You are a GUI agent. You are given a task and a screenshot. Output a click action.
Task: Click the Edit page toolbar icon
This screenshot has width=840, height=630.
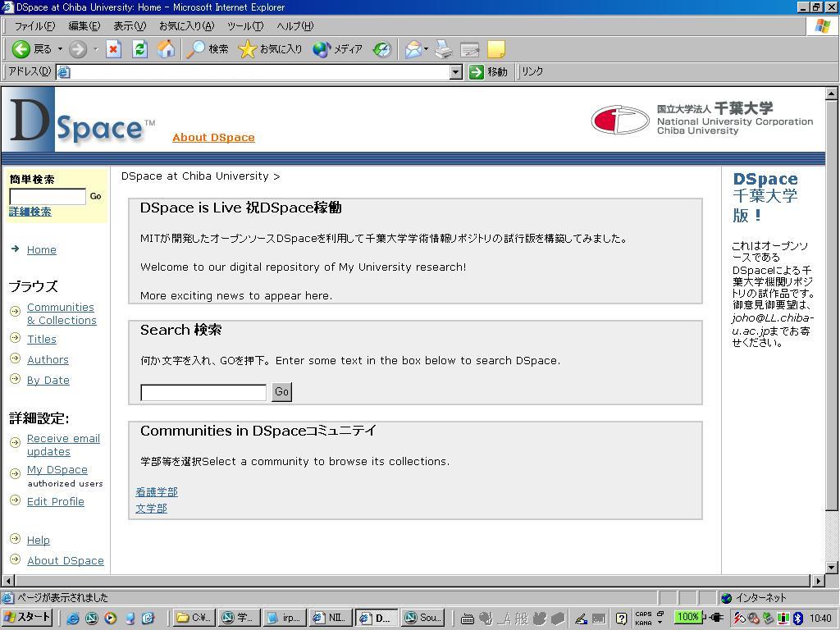(x=470, y=49)
